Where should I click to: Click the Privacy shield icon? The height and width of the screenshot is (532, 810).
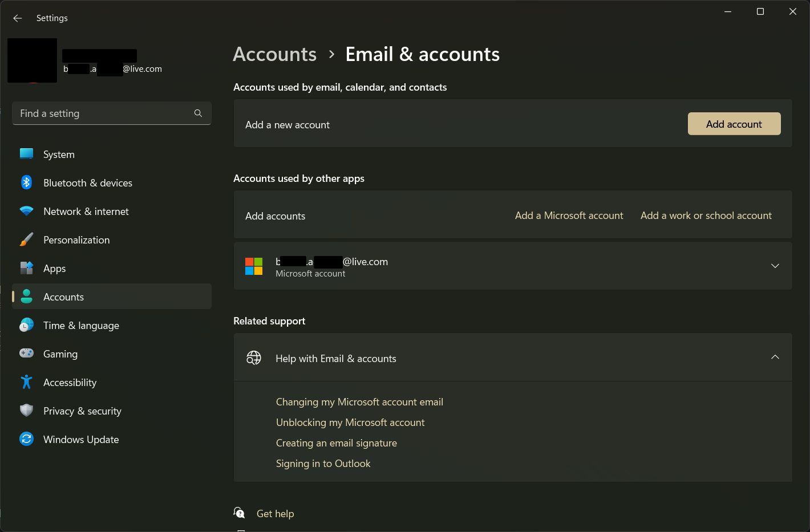26,411
